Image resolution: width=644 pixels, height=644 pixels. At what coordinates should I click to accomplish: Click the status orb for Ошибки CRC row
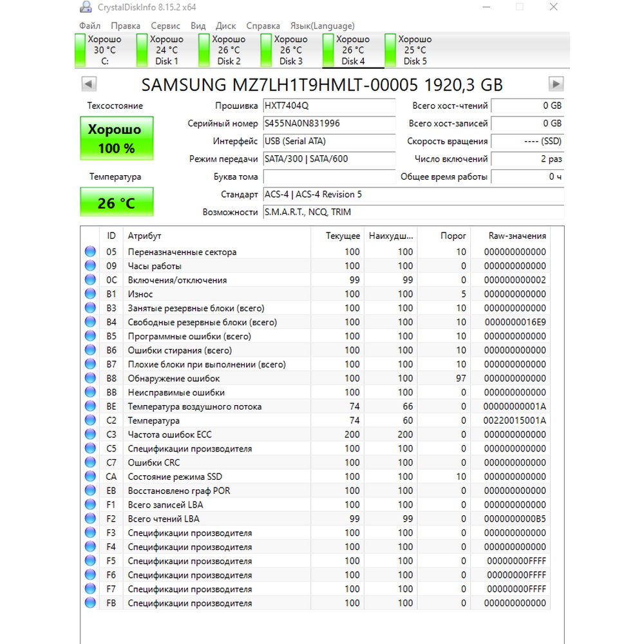(90, 462)
